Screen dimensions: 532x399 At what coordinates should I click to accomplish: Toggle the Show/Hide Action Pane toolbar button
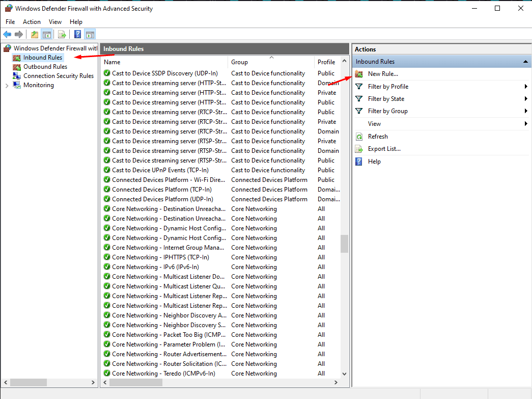click(90, 34)
